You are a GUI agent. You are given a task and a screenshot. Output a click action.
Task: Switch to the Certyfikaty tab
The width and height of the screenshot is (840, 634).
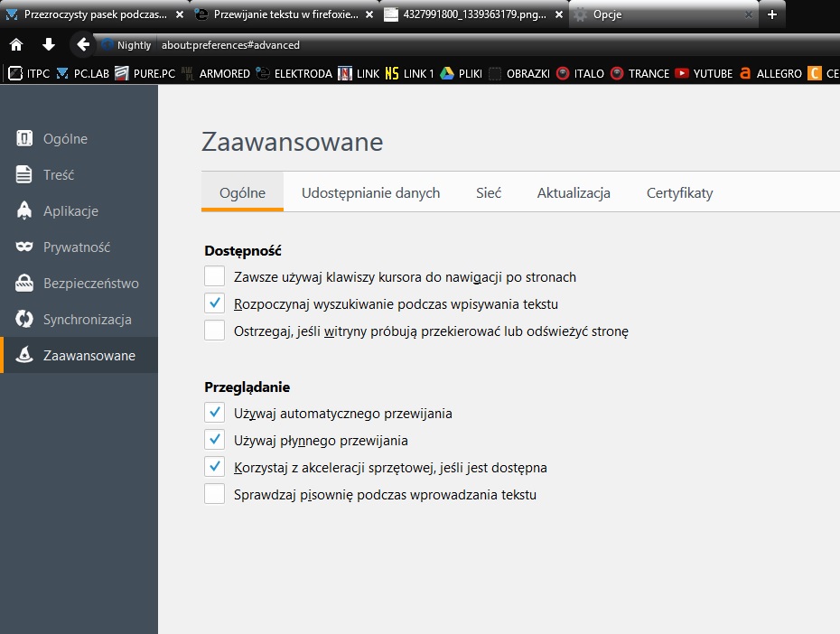pos(679,192)
